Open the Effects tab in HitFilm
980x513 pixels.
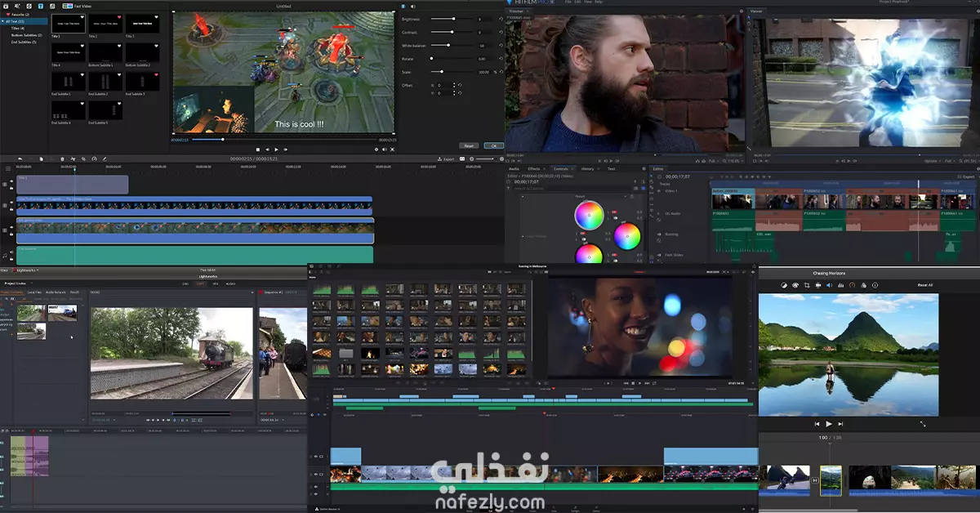pyautogui.click(x=534, y=168)
